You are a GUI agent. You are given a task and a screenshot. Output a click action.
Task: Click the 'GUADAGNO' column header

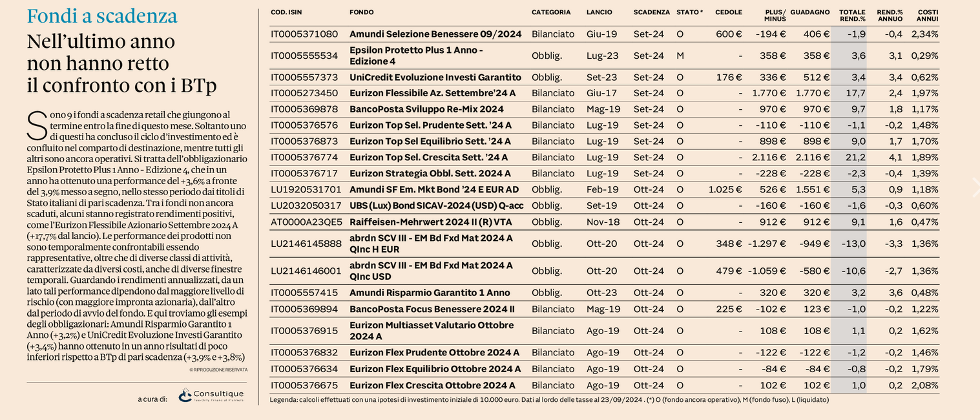tap(810, 12)
